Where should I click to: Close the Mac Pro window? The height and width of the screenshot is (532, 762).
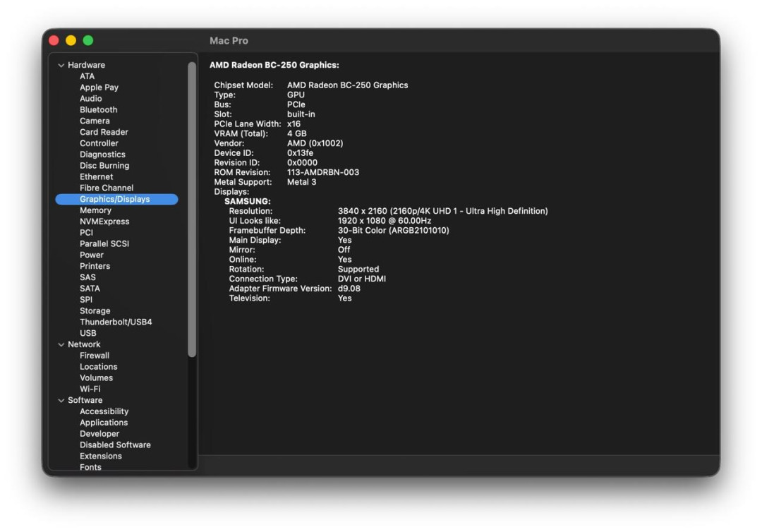pyautogui.click(x=54, y=40)
